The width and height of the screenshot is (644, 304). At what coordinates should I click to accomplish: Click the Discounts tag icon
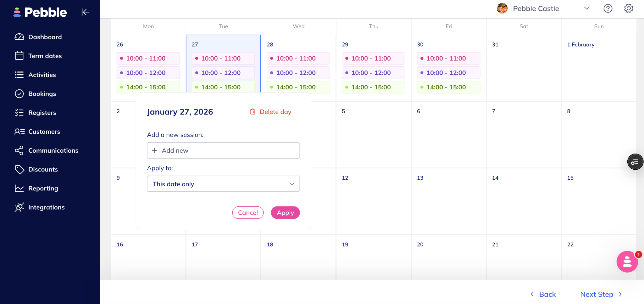click(x=19, y=169)
